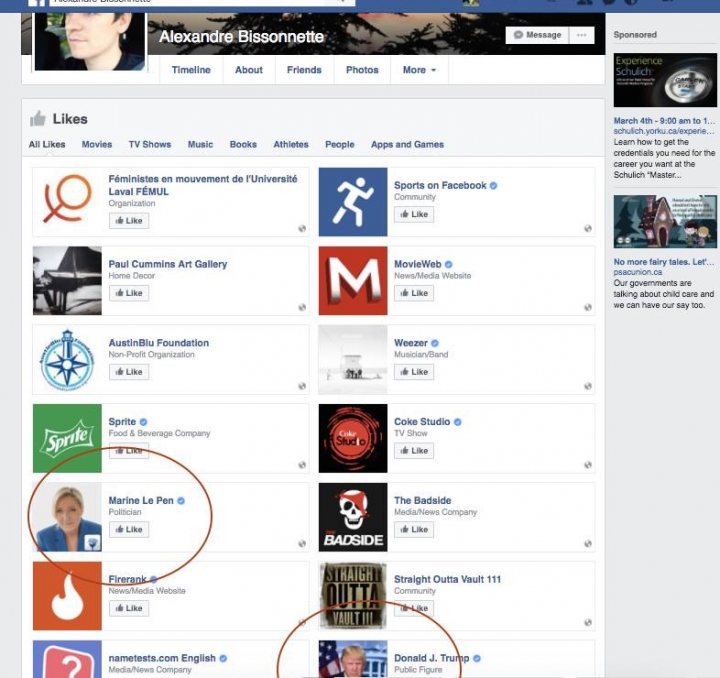Open the FÉMUL organization logo
The height and width of the screenshot is (678, 720).
click(67, 202)
